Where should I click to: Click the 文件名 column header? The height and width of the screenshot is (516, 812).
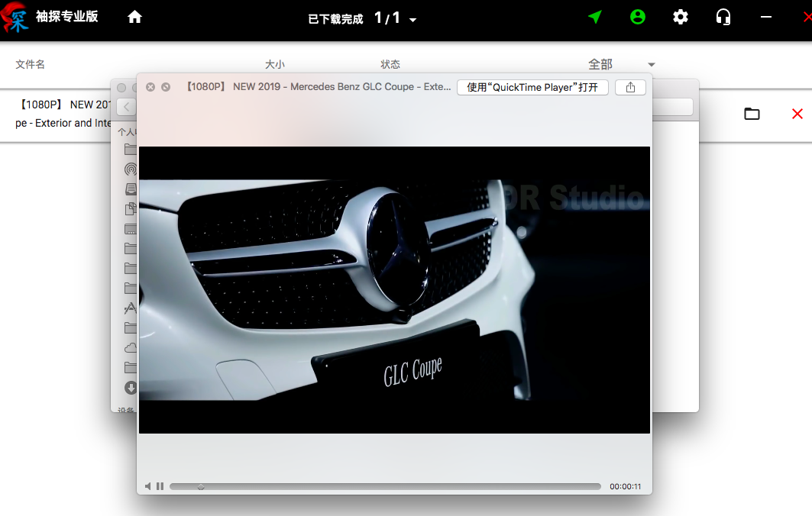pos(30,64)
